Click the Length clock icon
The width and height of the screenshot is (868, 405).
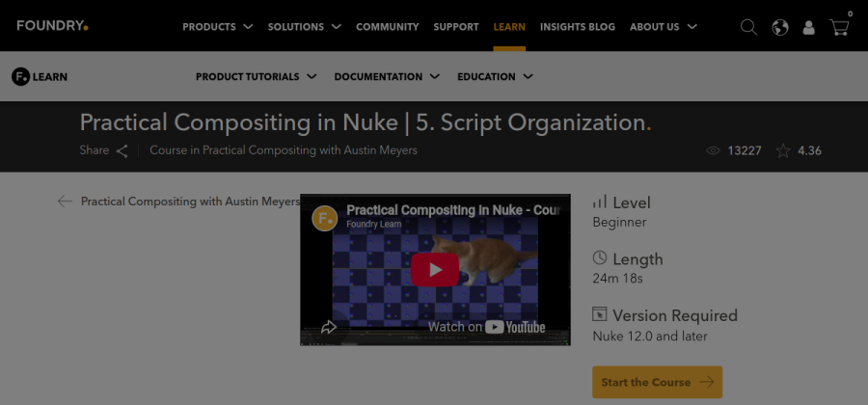(600, 257)
